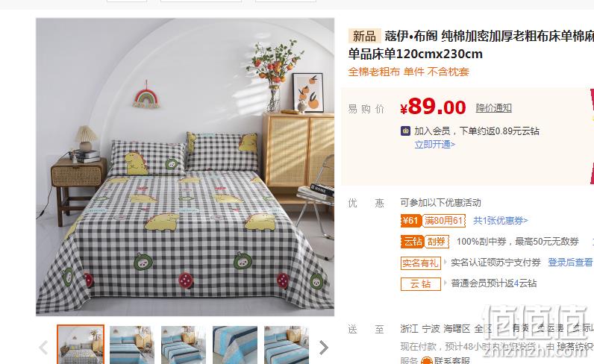The height and width of the screenshot is (364, 594).
Task: Select the fifth blue bedsheet thumbnail
Action: tap(287, 345)
